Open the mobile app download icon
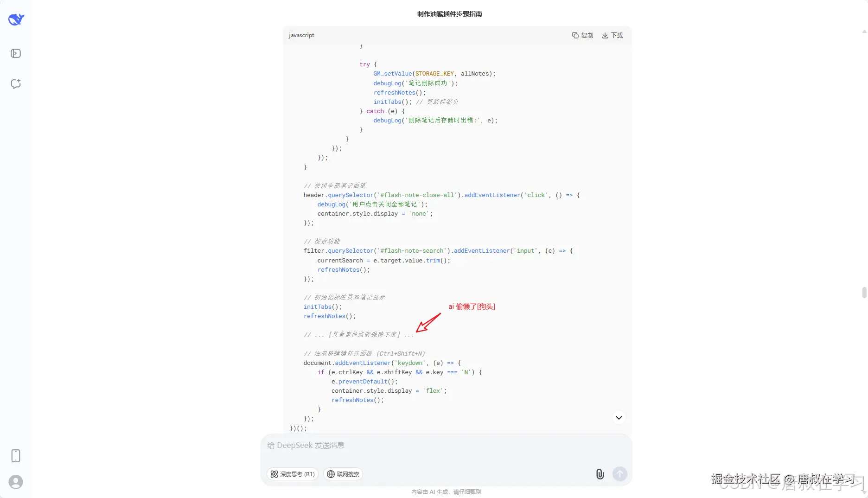This screenshot has height=498, width=868. click(x=16, y=456)
